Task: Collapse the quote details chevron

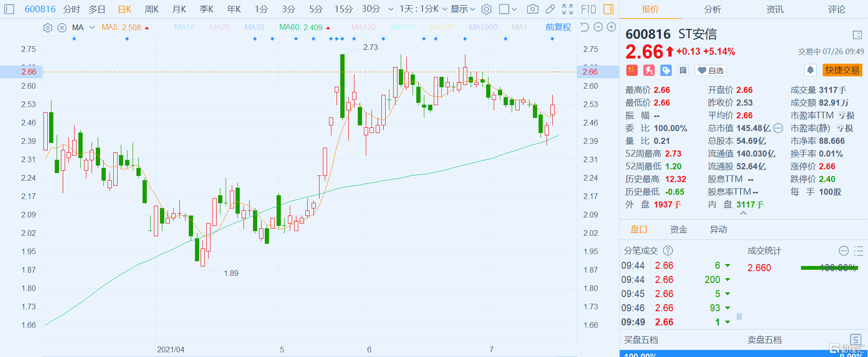Action: (x=743, y=213)
